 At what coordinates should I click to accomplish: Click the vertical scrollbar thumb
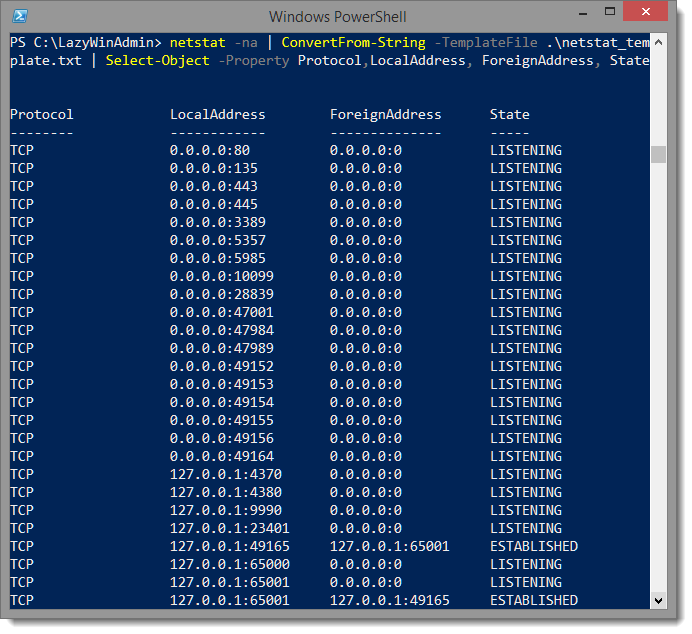click(658, 154)
